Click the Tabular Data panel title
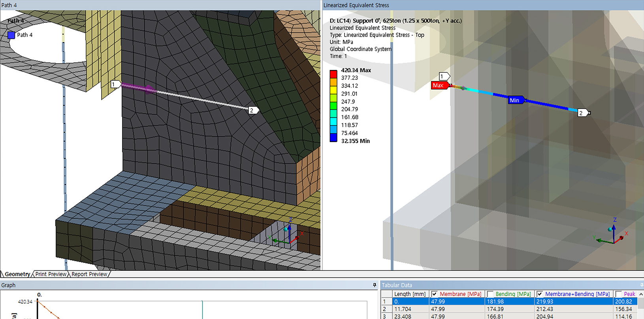Viewport: 644px width, 319px height. tap(397, 285)
